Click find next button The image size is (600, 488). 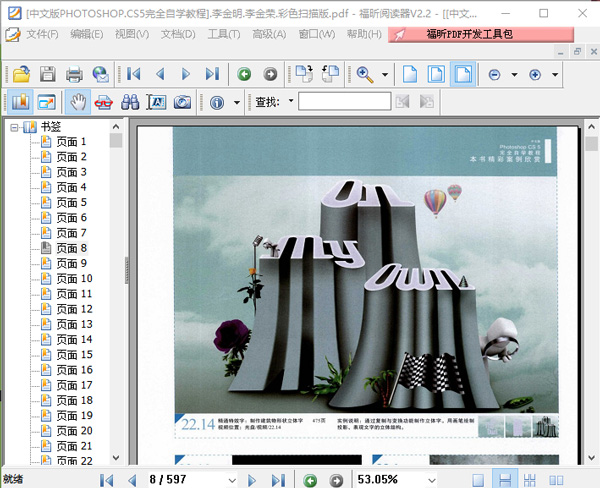pyautogui.click(x=427, y=102)
